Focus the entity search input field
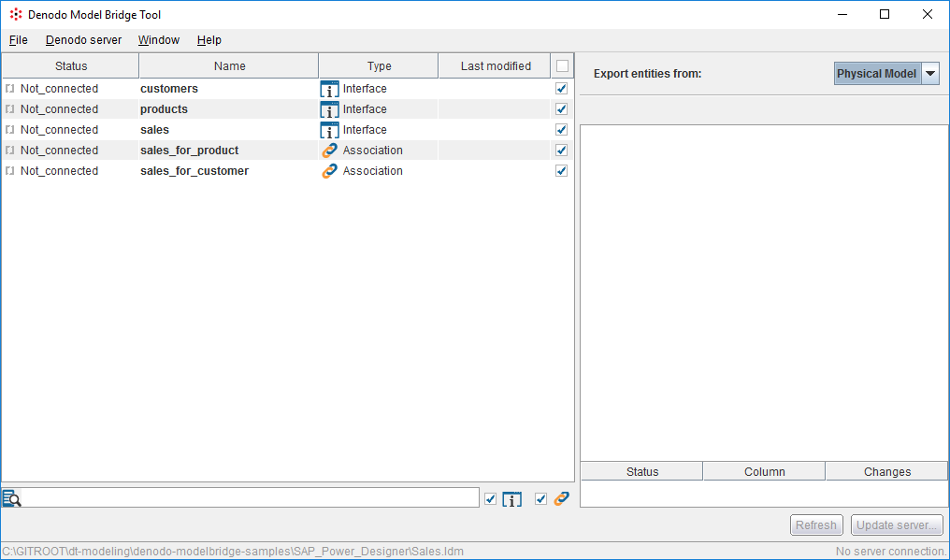The height and width of the screenshot is (560, 950). click(251, 497)
